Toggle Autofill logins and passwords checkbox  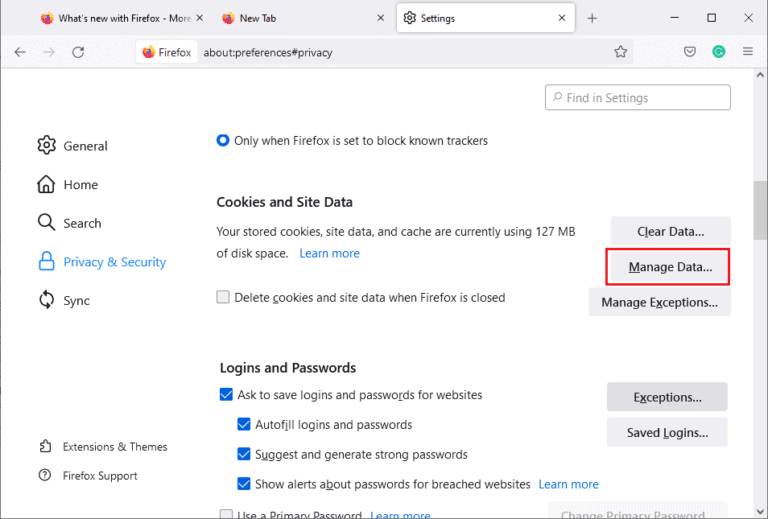point(244,425)
